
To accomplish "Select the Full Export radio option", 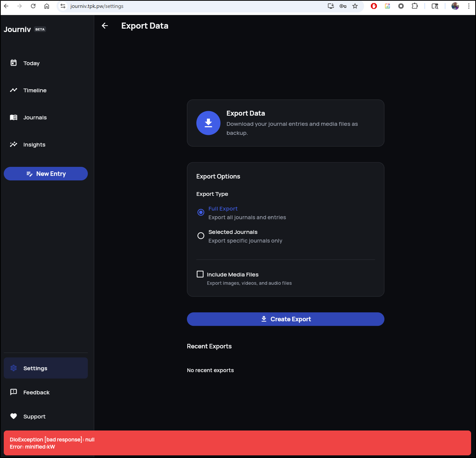I will tap(201, 212).
